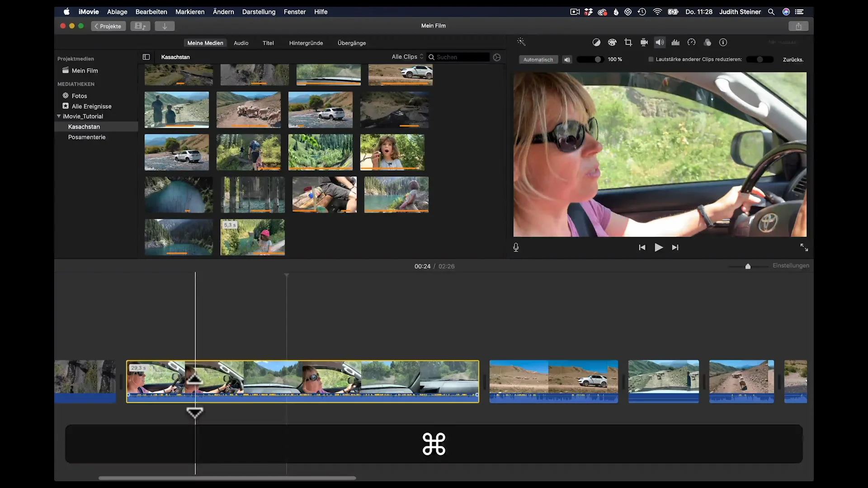Open the Einstellungen link in timeline
Image resolution: width=868 pixels, height=488 pixels.
pos(791,265)
